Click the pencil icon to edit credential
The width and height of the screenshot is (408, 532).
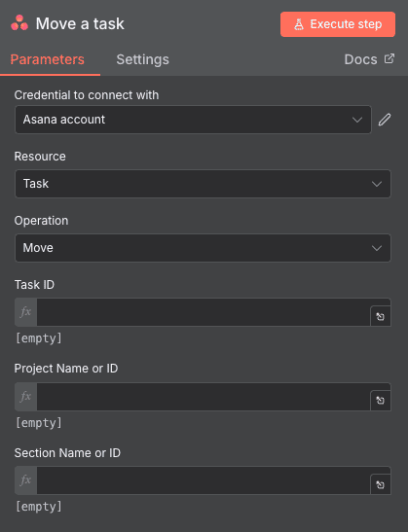click(385, 120)
